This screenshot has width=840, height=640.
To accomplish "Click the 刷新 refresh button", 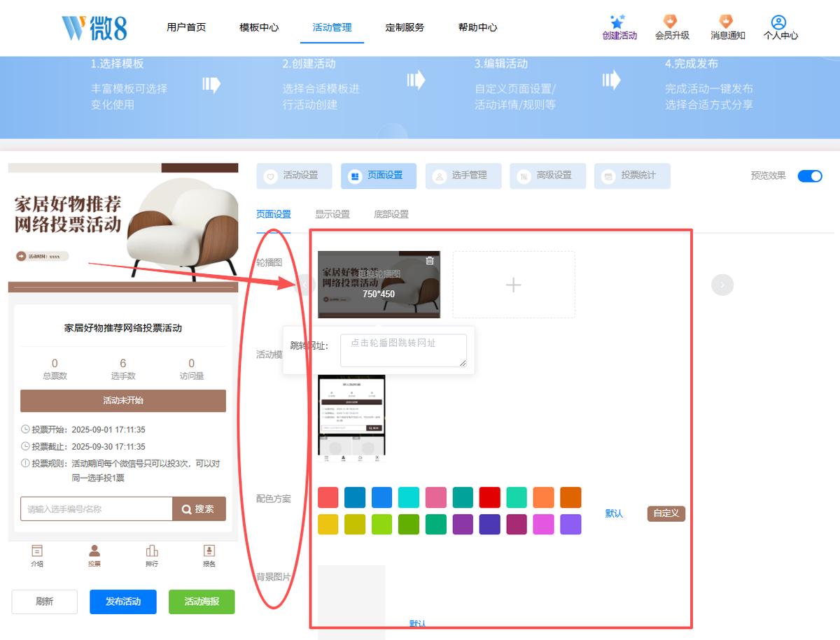I will 45,602.
